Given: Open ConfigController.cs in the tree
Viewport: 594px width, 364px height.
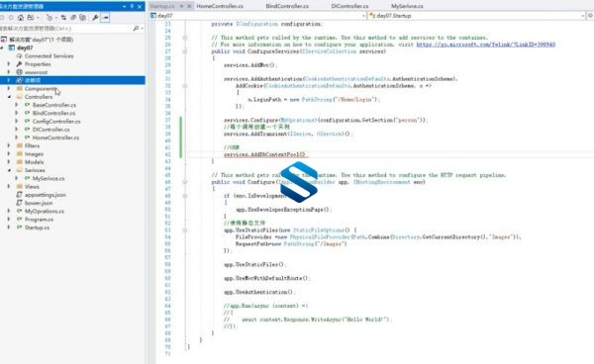Looking at the screenshot, I should (56, 122).
